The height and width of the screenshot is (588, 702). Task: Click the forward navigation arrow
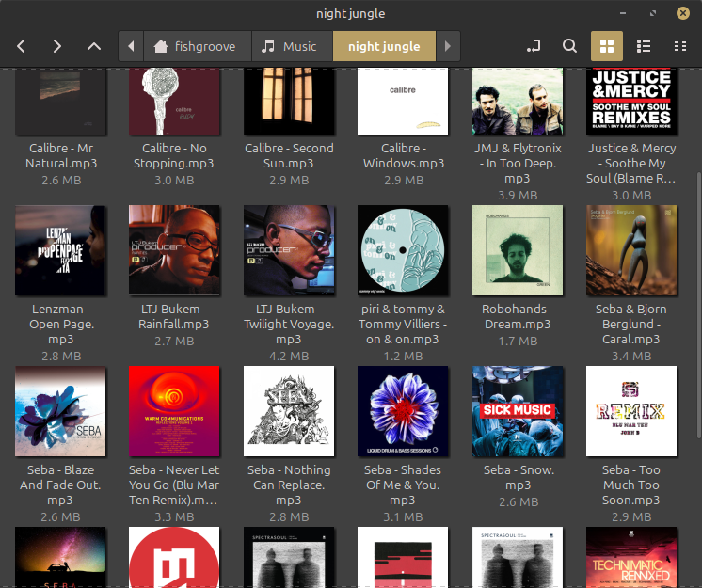pos(57,46)
